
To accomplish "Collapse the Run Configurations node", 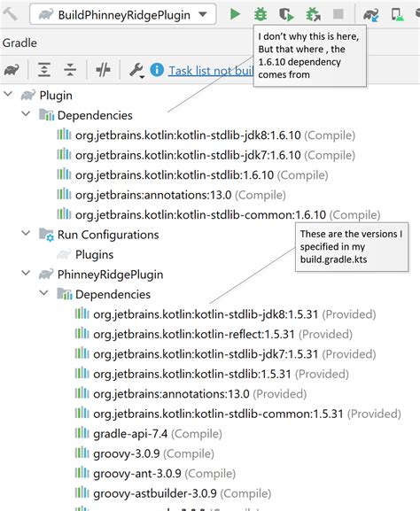I will point(26,233).
